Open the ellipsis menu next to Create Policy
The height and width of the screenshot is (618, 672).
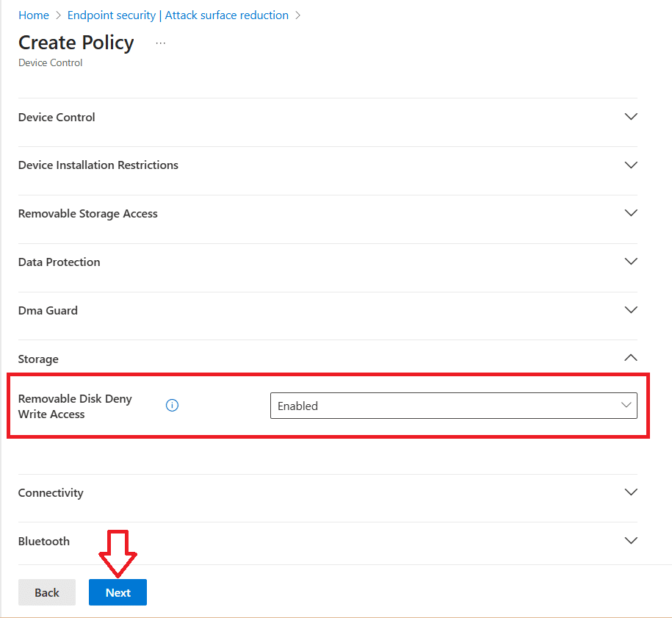[x=161, y=43]
